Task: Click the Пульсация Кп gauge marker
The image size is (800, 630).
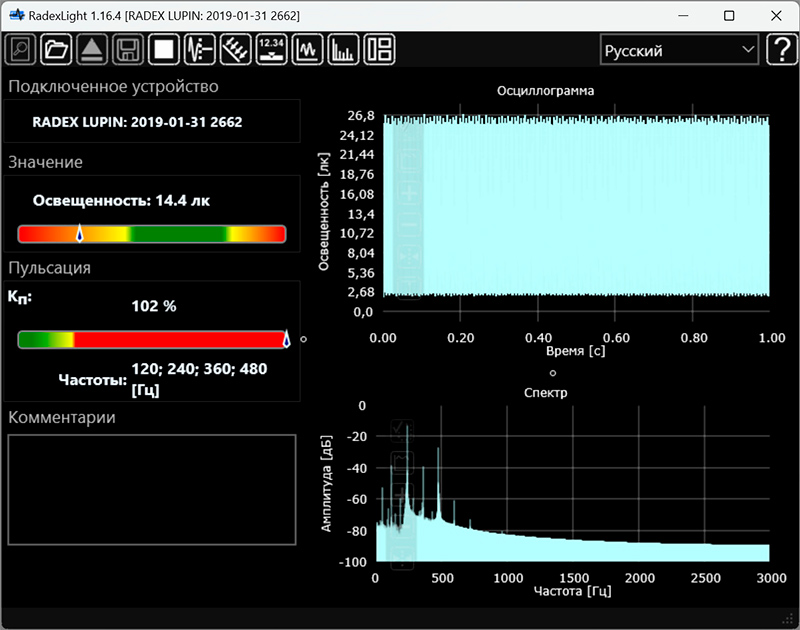Action: [x=287, y=340]
